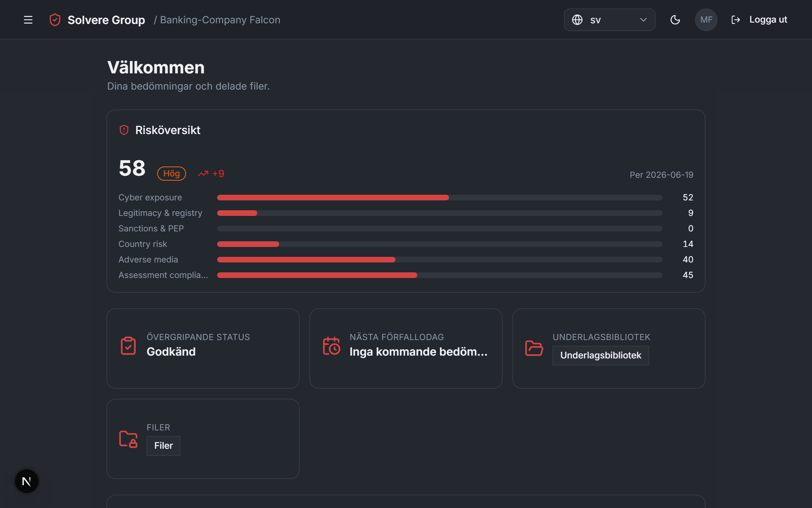Click the open folder library icon
This screenshot has width=812, height=508.
point(534,348)
